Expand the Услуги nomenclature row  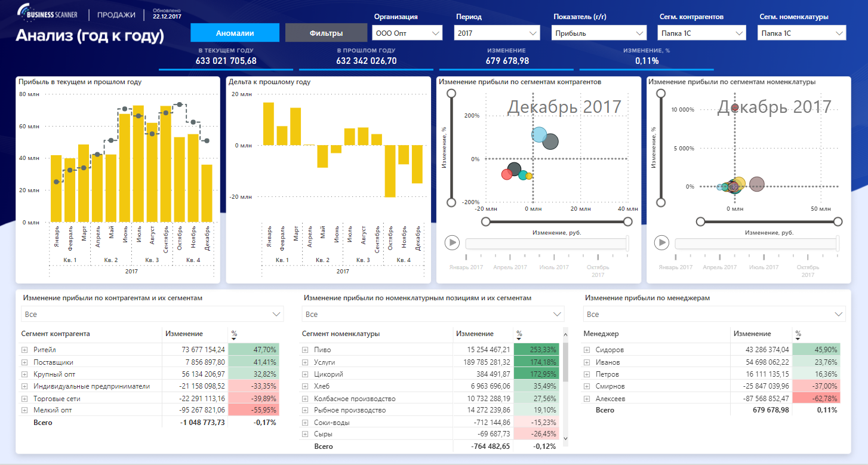click(x=305, y=362)
